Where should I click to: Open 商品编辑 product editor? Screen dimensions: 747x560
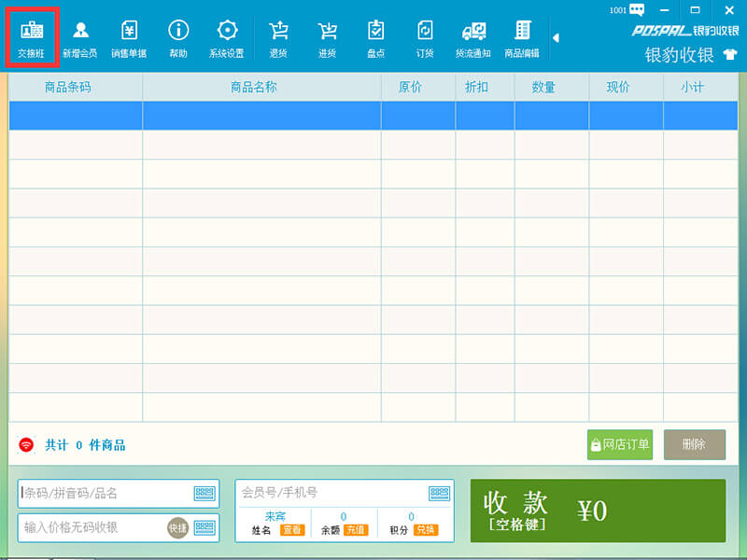[x=522, y=39]
